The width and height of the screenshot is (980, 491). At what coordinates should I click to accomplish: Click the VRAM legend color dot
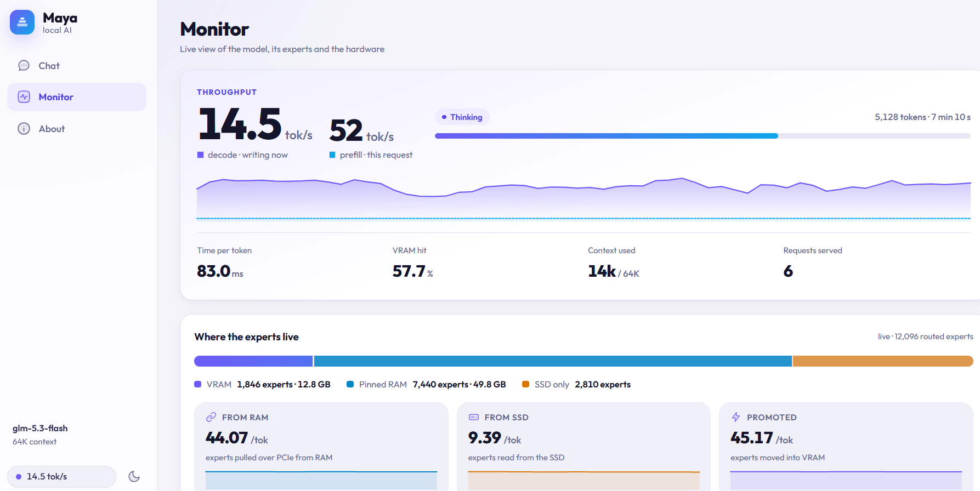click(198, 384)
